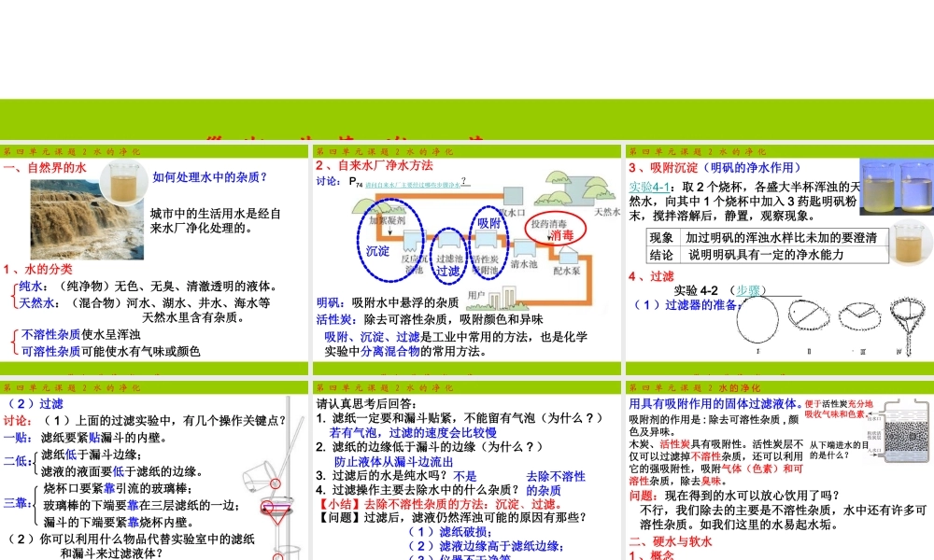Click the 取水口 box in the diagram
Screen dimensions: 934x560
click(513, 196)
